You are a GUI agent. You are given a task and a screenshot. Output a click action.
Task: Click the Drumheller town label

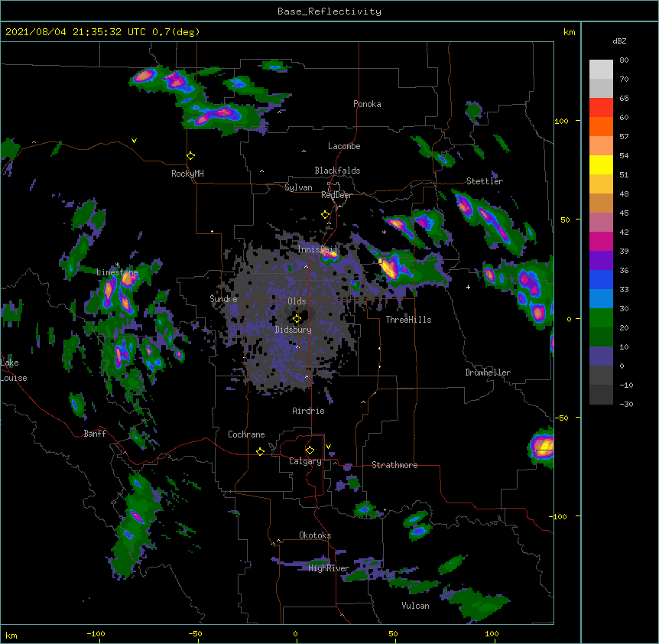(488, 372)
